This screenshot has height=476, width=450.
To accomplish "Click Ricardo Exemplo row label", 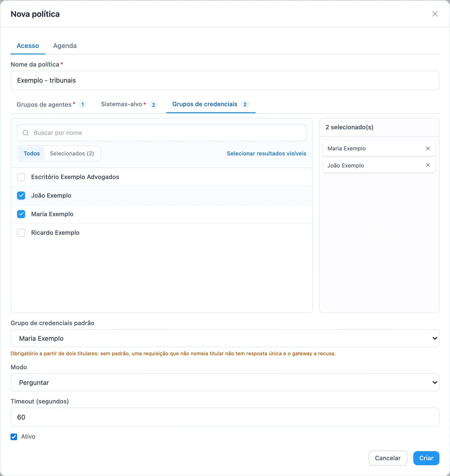I will click(x=55, y=233).
